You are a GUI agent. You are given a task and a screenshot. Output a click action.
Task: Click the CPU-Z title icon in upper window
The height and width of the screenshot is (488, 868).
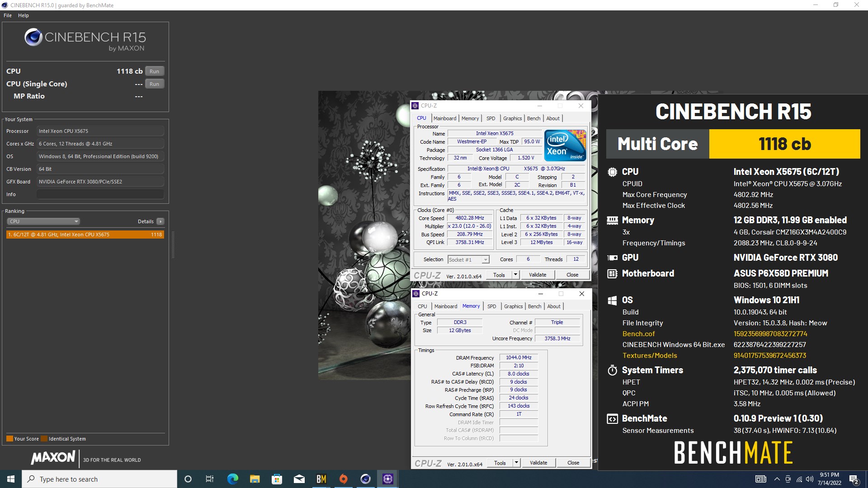click(x=415, y=106)
